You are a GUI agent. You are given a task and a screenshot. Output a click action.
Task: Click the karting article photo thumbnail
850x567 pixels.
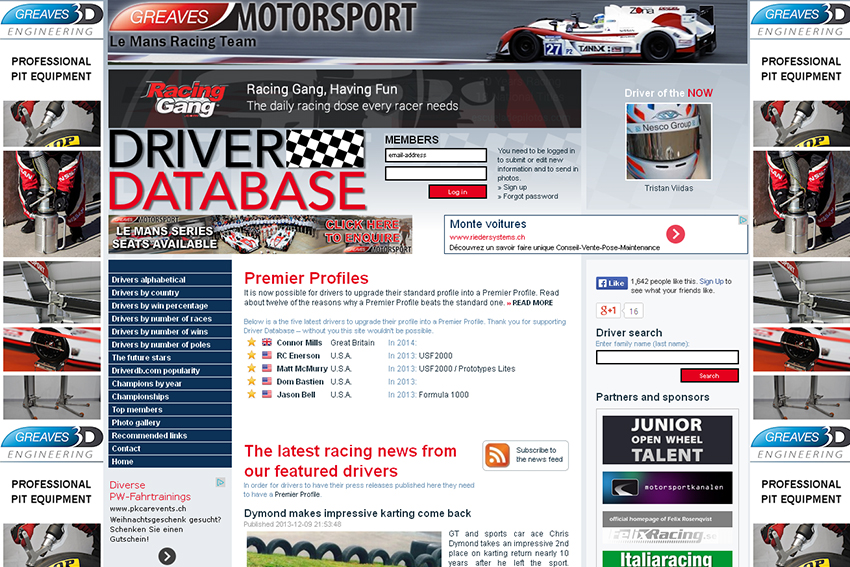(344, 549)
